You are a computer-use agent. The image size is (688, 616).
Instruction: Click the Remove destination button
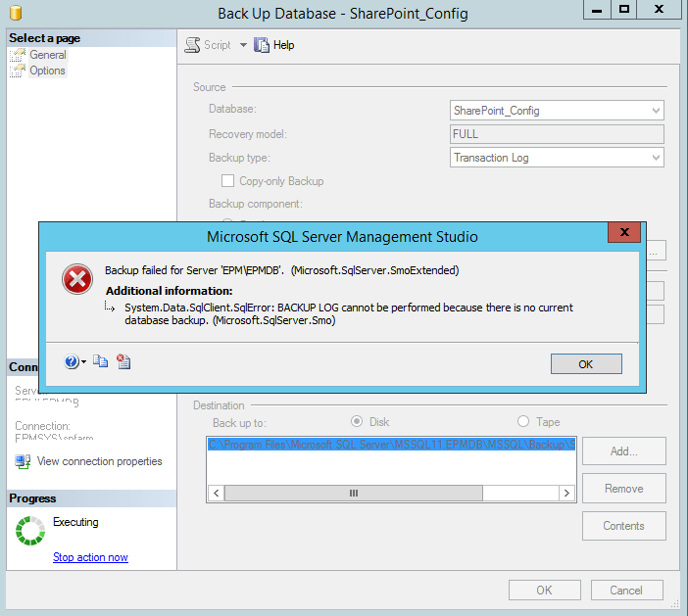pyautogui.click(x=624, y=489)
